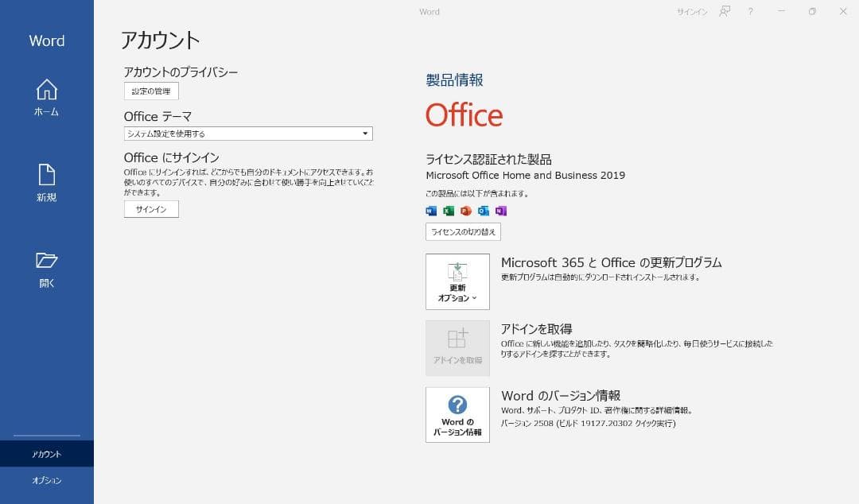
Task: Click the Microsoft Office Home and Business 2019 text
Action: click(526, 176)
